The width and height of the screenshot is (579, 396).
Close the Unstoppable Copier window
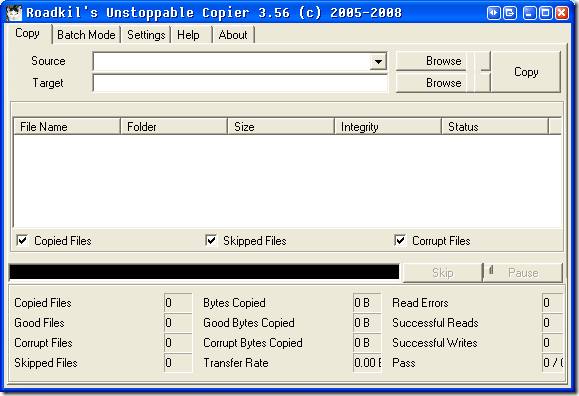pos(562,13)
